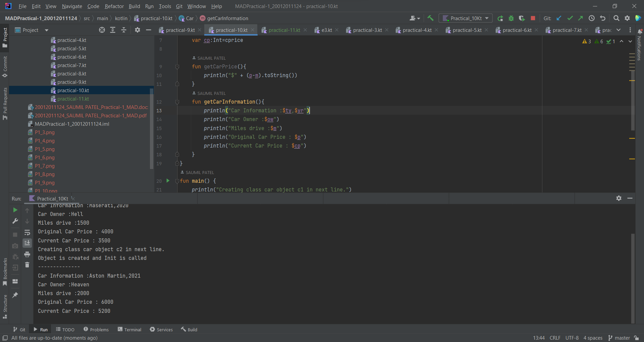644x342 pixels.
Task: Click Run console vertical scrollbar
Action: [633, 278]
